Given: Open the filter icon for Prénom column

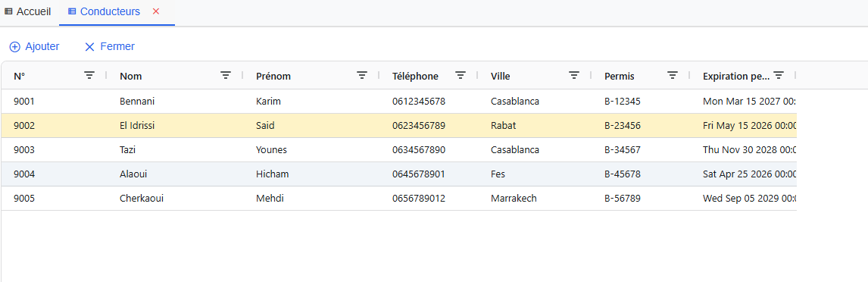Looking at the screenshot, I should click(x=362, y=75).
